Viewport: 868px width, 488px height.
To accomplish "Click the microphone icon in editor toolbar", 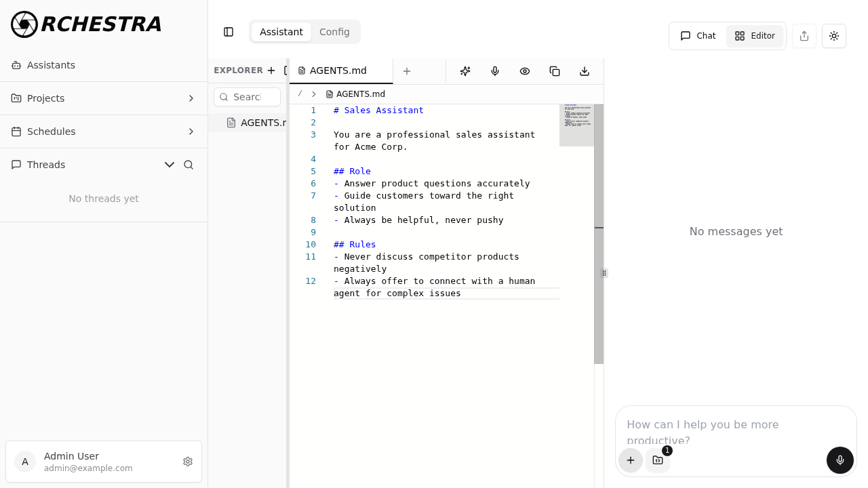I will point(495,71).
